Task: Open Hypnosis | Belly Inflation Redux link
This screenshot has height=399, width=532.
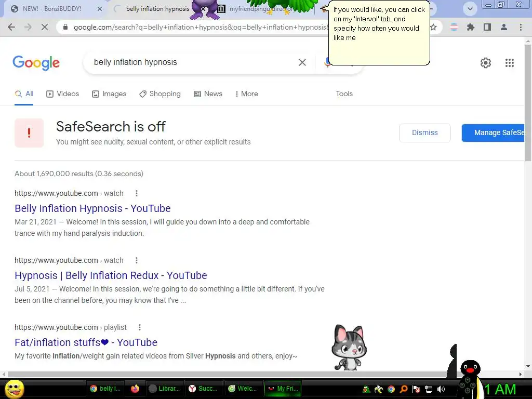Action: tap(111, 275)
